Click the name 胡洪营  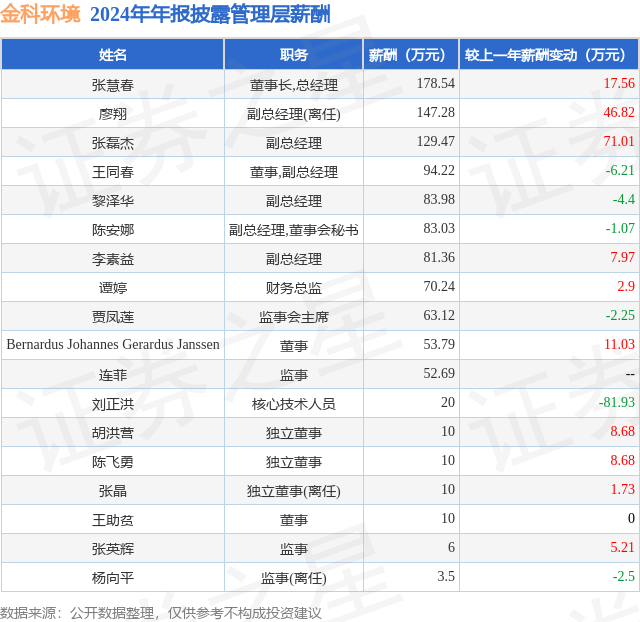pyautogui.click(x=113, y=433)
